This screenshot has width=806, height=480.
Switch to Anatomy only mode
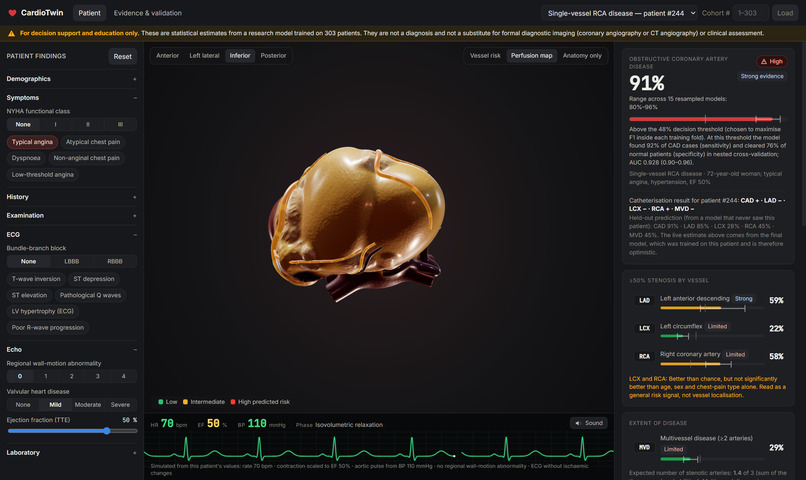pyautogui.click(x=582, y=56)
